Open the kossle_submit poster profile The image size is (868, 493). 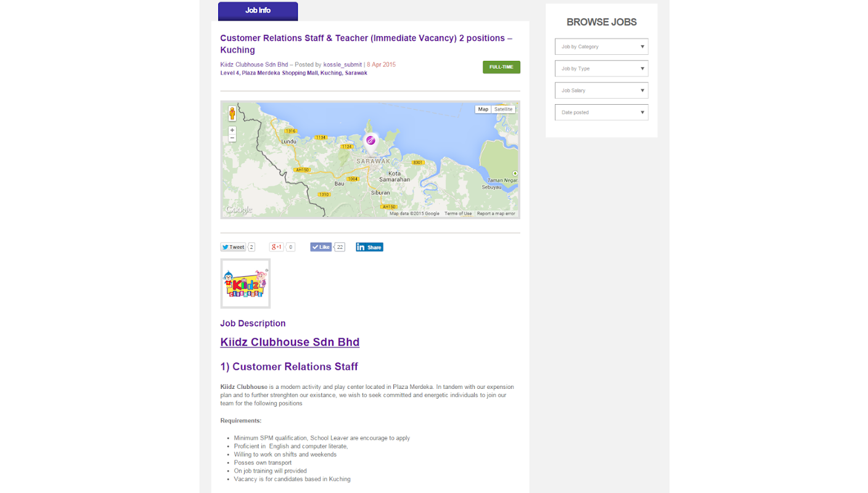(x=343, y=65)
